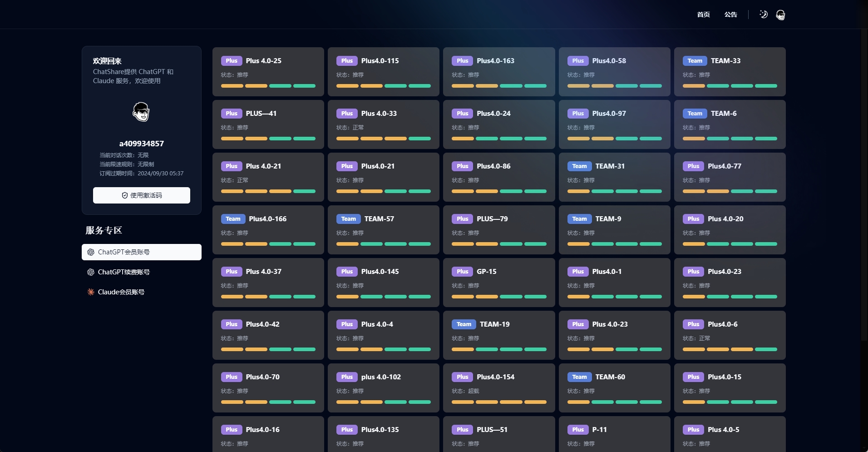The height and width of the screenshot is (452, 868).
Task: Open the PLUS—51 account card
Action: (x=499, y=434)
